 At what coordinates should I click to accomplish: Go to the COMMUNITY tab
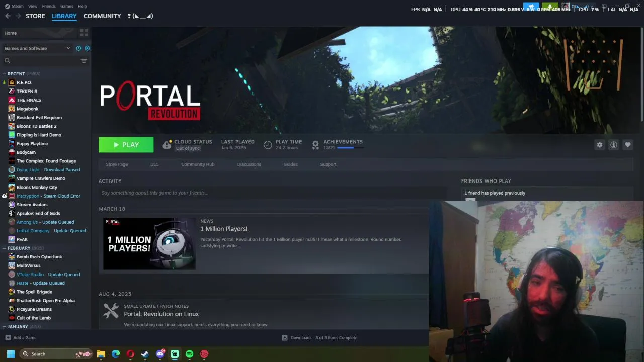pos(102,16)
